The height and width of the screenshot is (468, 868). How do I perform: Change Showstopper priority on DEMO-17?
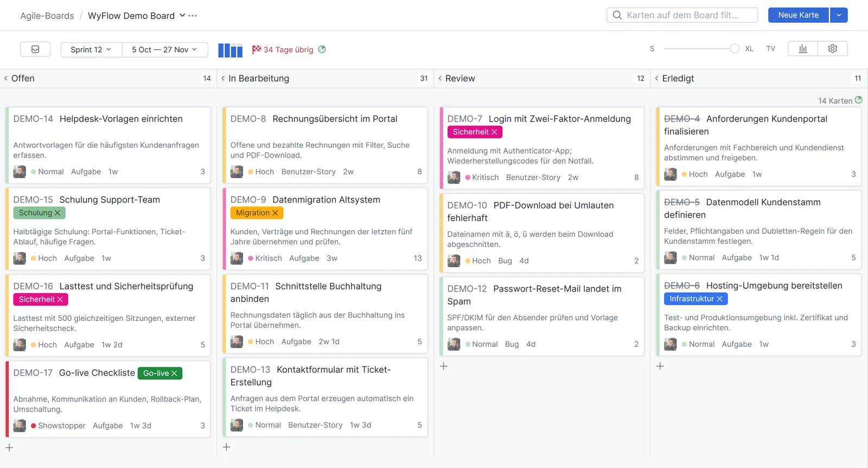[x=58, y=426]
